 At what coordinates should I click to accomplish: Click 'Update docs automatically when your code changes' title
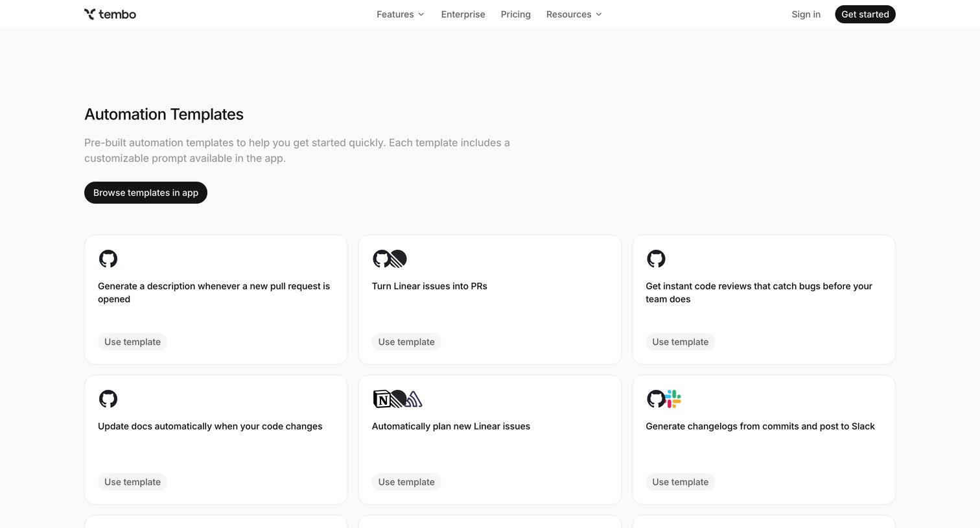click(x=210, y=426)
